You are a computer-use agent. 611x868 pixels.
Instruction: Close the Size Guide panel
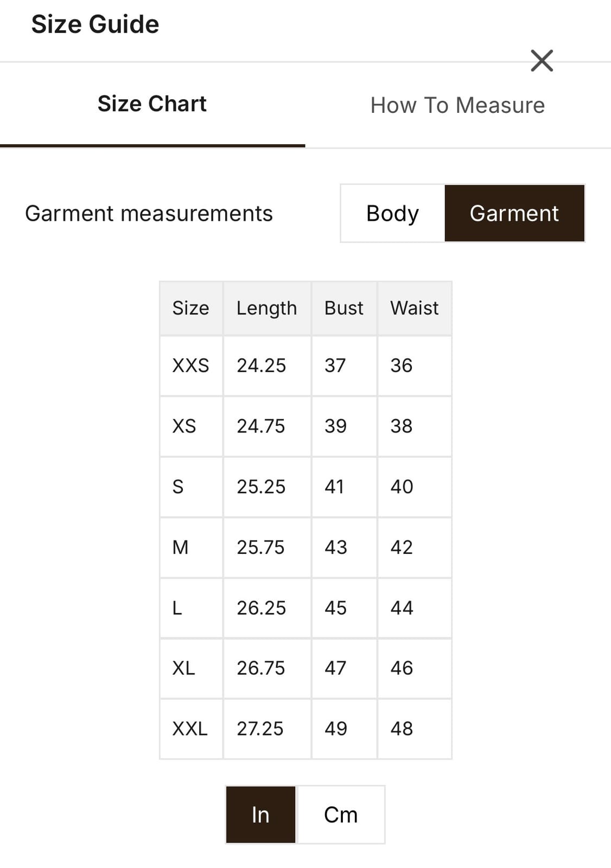[542, 61]
